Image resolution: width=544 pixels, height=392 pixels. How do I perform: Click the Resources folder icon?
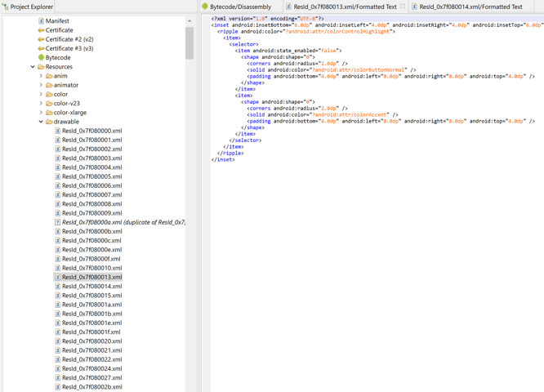pyautogui.click(x=41, y=67)
